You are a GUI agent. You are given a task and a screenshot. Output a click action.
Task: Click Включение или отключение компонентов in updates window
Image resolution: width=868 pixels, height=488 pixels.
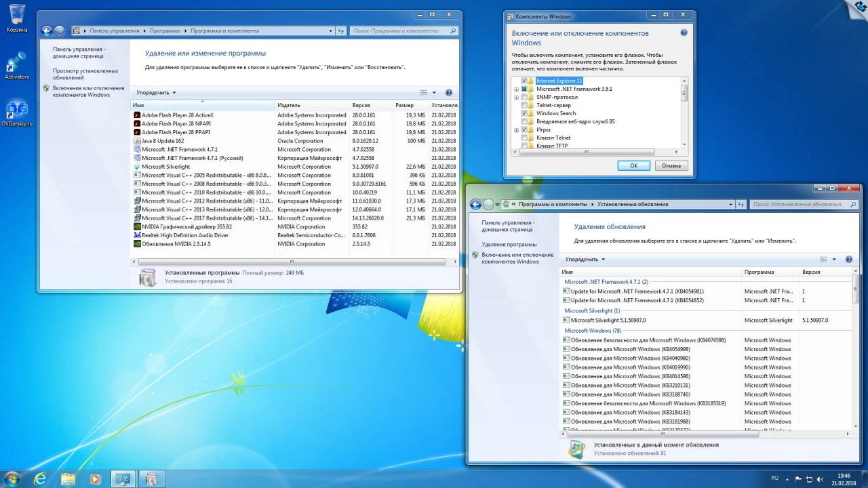(517, 258)
